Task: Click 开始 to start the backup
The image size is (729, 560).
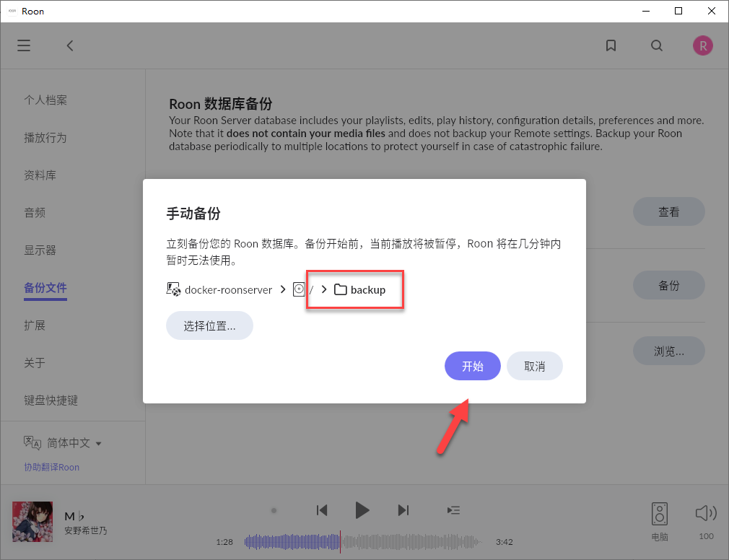Action: point(472,366)
